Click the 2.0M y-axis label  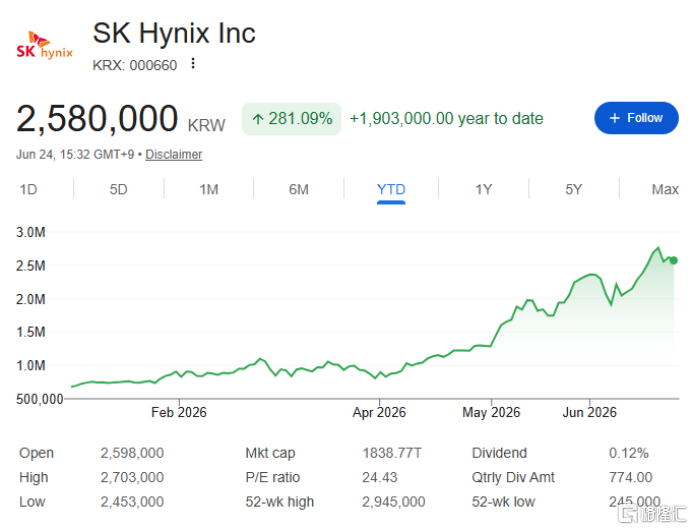click(x=30, y=299)
